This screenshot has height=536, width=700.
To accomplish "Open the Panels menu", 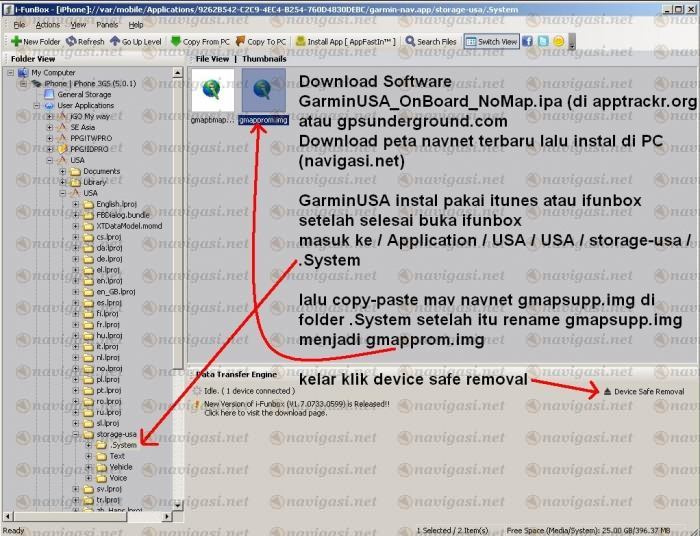I will 108,24.
